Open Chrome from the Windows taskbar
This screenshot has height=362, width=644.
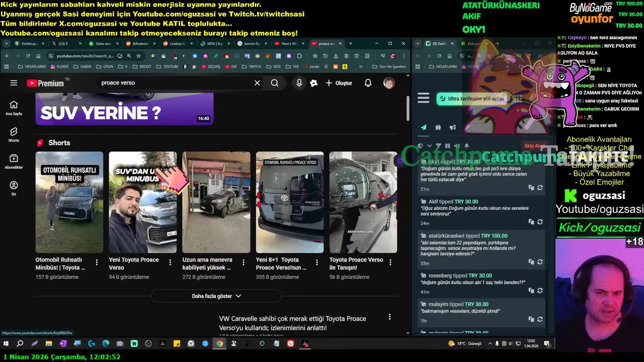tap(219, 344)
